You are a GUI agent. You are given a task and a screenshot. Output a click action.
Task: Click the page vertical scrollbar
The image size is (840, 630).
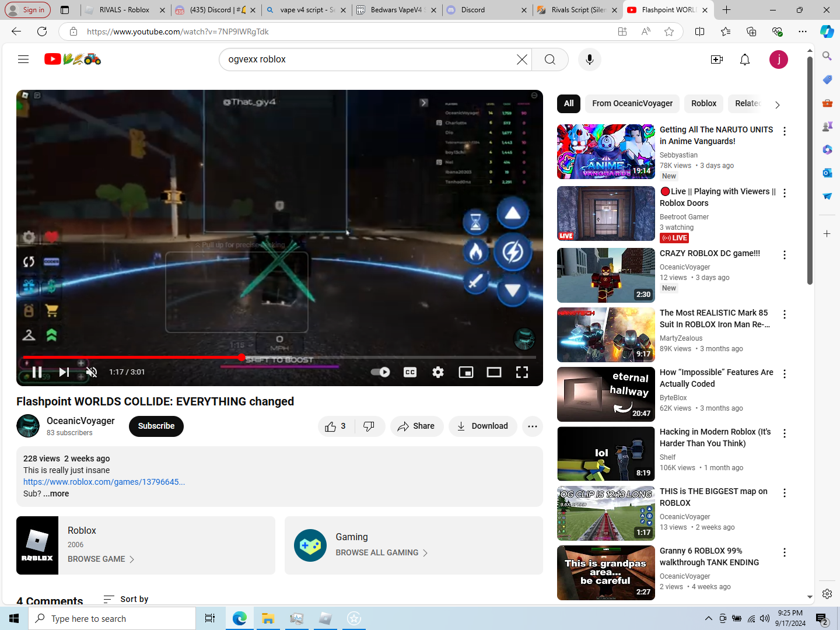click(x=810, y=171)
